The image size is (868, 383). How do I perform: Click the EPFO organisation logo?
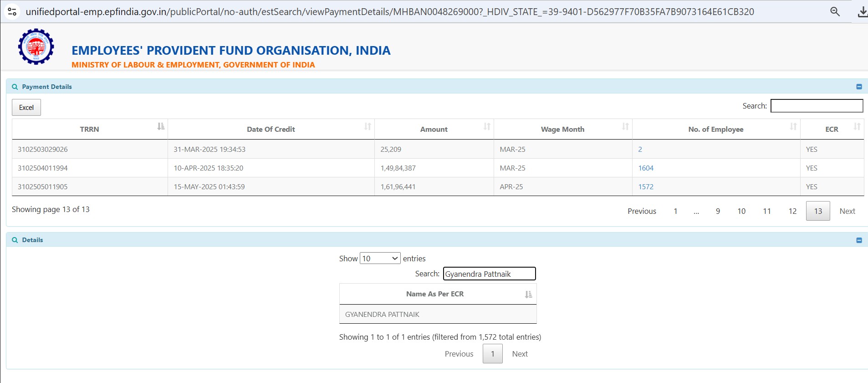coord(36,47)
